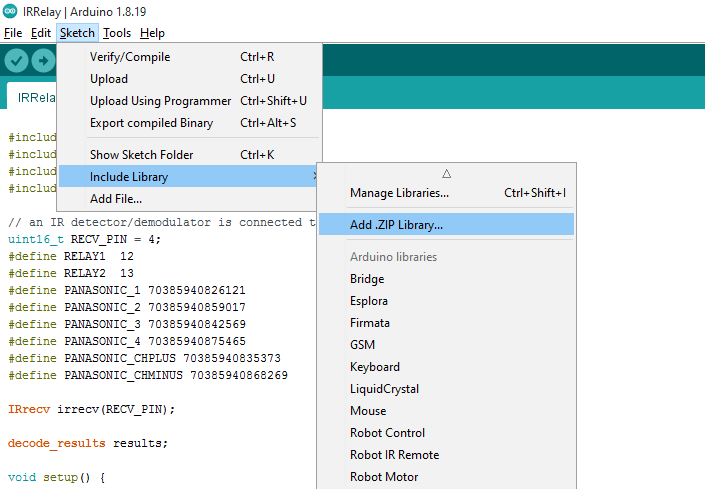Open the Tools menu
Viewport: 705px width, 489px height.
pos(117,33)
